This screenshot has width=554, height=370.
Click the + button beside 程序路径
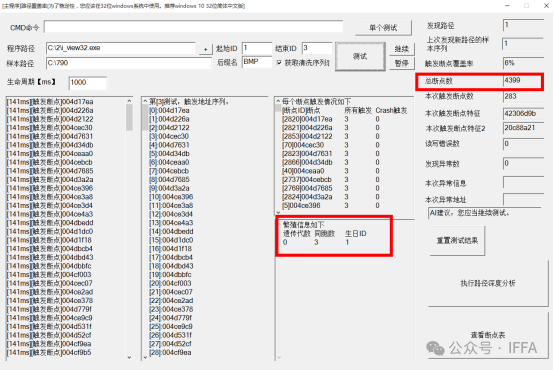(205, 49)
